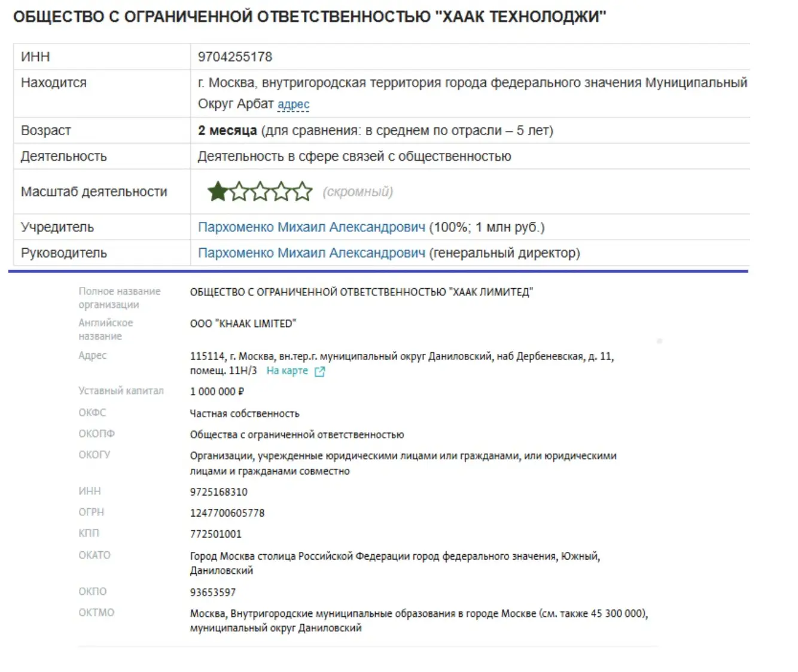Click the "(скромный)" rating label
798x672 pixels.
pos(359,192)
